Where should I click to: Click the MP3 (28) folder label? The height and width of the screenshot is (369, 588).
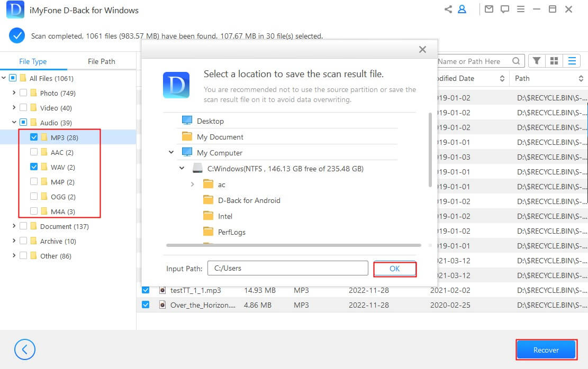[65, 137]
